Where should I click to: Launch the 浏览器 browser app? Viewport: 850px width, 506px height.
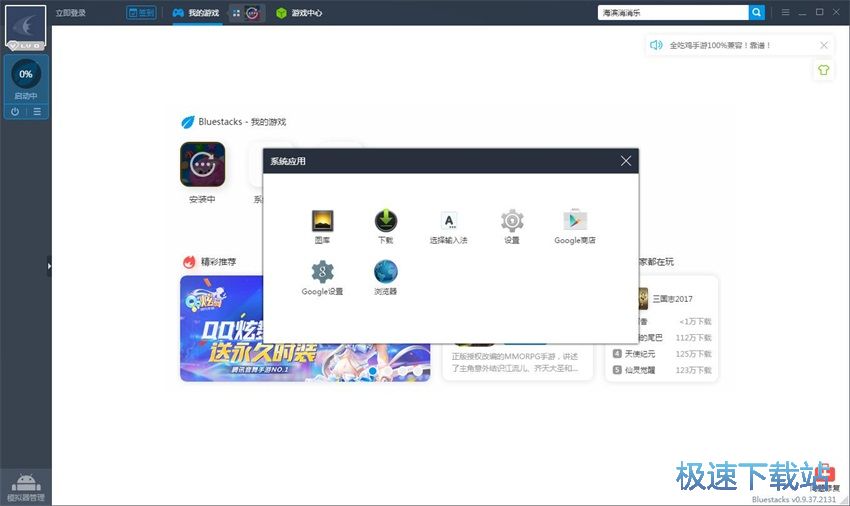385,278
